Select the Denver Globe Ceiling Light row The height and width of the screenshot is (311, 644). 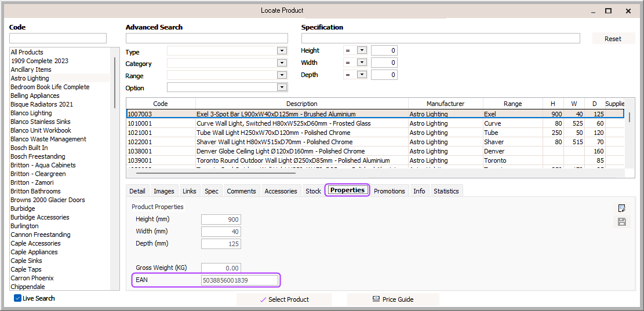(376, 151)
